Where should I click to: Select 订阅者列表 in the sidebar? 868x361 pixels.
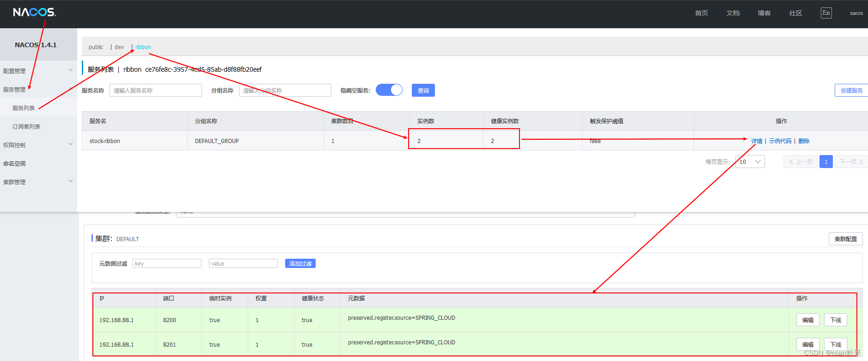(x=26, y=126)
